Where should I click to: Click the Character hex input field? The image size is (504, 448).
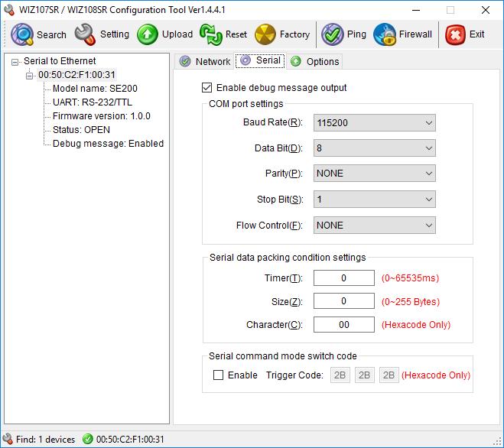tap(344, 324)
